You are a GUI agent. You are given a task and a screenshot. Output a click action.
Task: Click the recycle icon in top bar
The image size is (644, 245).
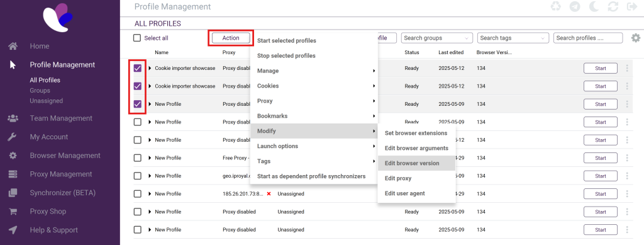pos(556,6)
